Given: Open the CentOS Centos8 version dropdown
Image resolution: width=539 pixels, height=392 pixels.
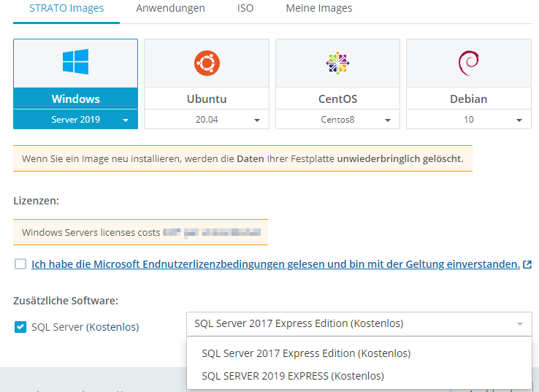Looking at the screenshot, I should (x=337, y=120).
